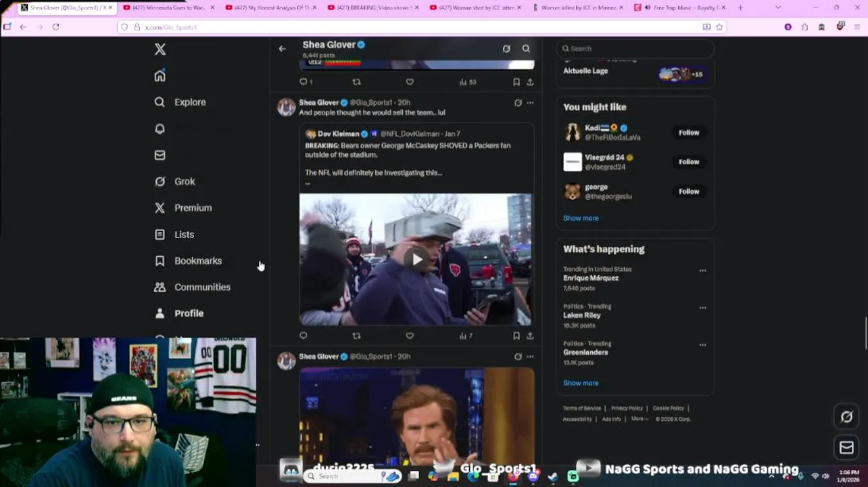The height and width of the screenshot is (487, 868).
Task: Show more under You might like
Action: pos(581,218)
